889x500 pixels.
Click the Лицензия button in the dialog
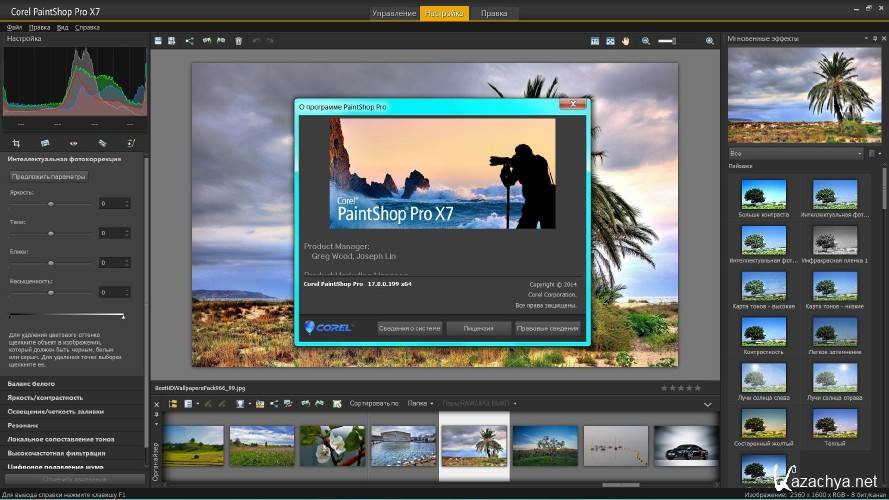[478, 328]
